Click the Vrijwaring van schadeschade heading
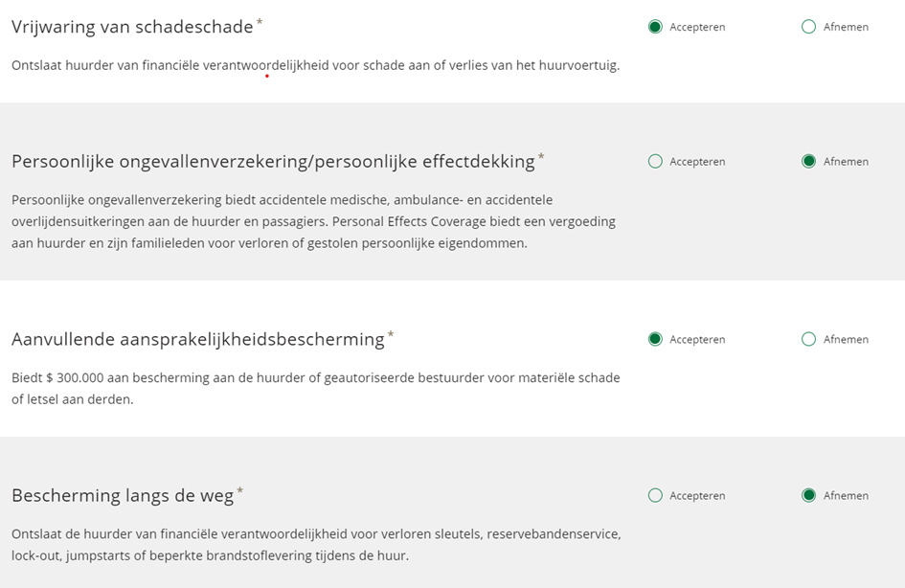Viewport: 905px width, 588px height. tap(132, 27)
